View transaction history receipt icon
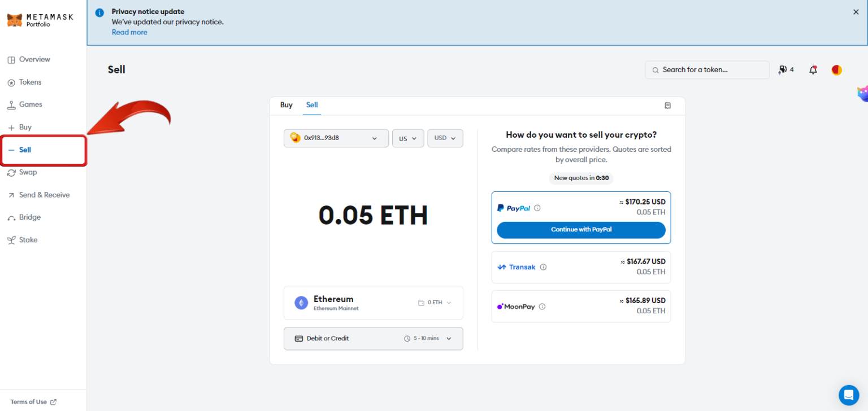 (x=667, y=105)
